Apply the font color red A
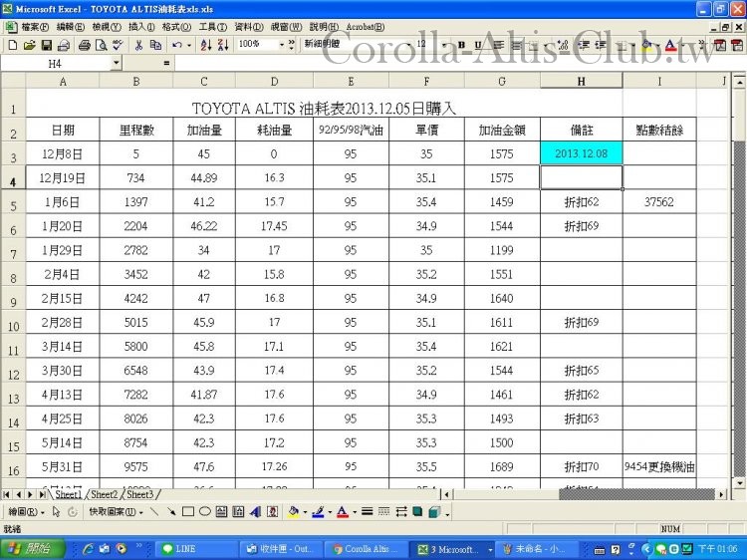Image resolution: width=747 pixels, height=560 pixels. tap(670, 45)
